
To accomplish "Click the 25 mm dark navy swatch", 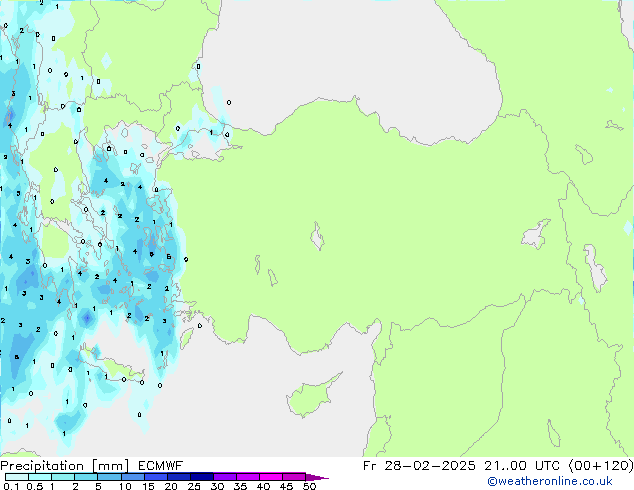I will [201, 477].
